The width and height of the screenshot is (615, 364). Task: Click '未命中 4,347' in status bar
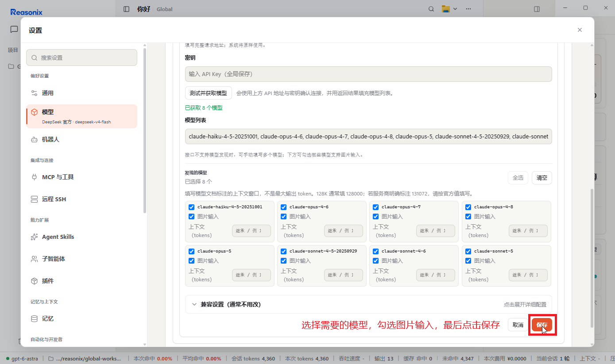pyautogui.click(x=458, y=359)
